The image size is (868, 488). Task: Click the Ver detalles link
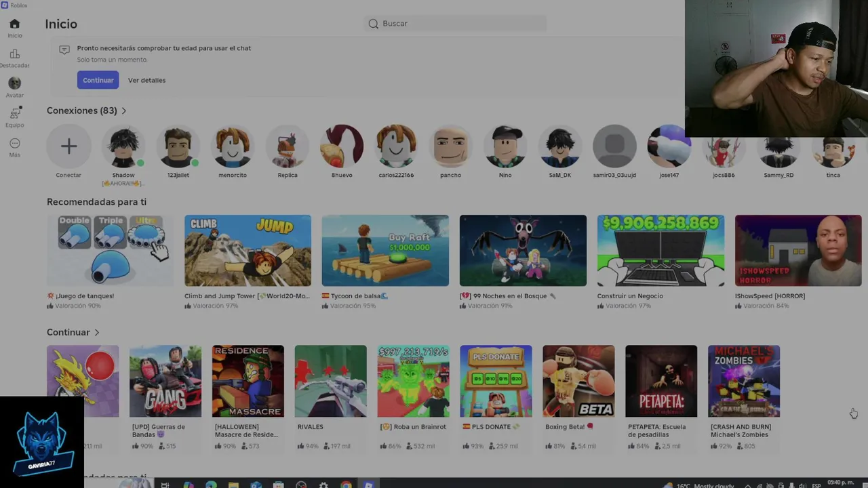click(x=146, y=80)
